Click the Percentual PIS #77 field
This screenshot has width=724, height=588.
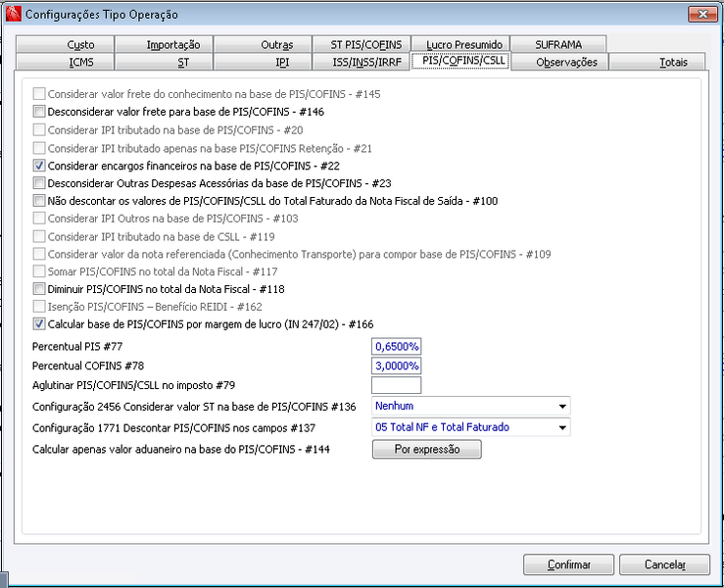click(x=396, y=346)
